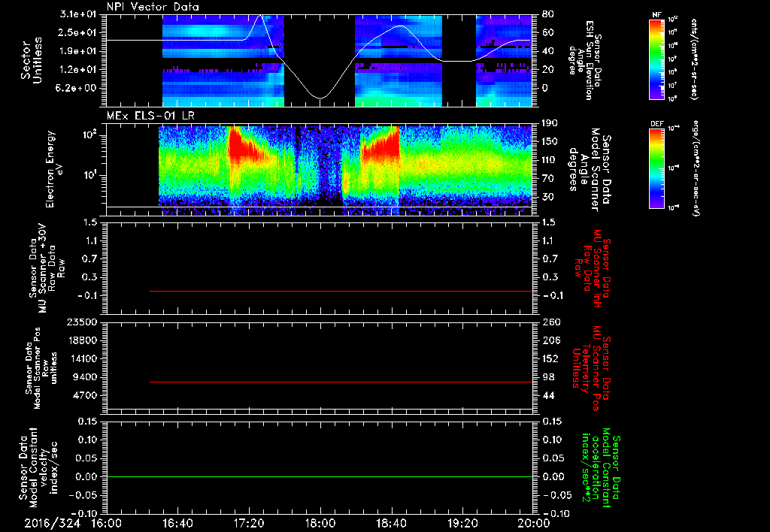
Task: Click the 4700 scanner position tick
Action: 86,395
